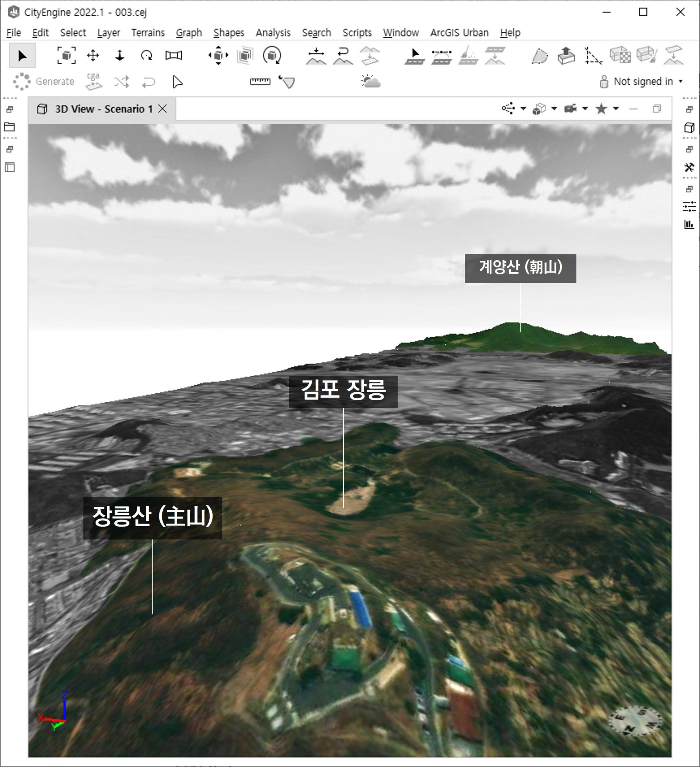Viewport: 700px width, 767px height.
Task: Select the Polygonal Shape Creation tool
Action: click(540, 56)
